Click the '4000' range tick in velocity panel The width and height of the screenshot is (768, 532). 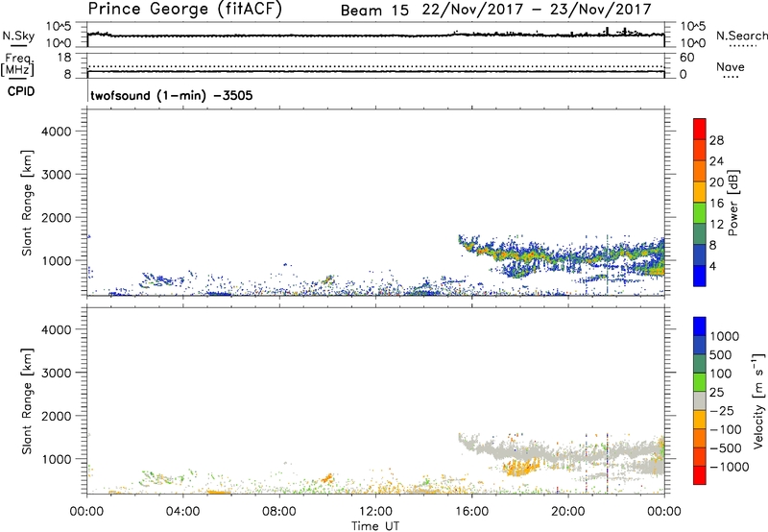[56, 329]
